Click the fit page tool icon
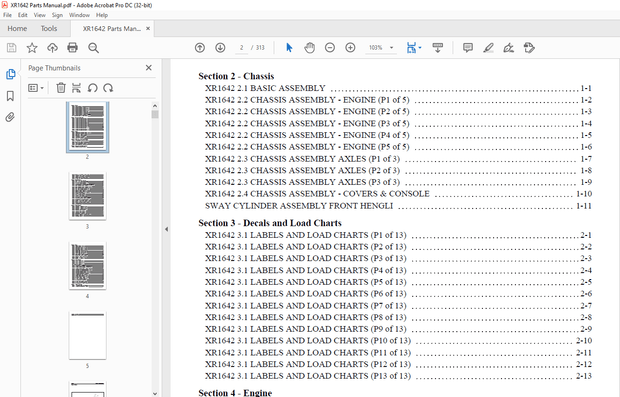The width and height of the screenshot is (620, 397). point(411,48)
